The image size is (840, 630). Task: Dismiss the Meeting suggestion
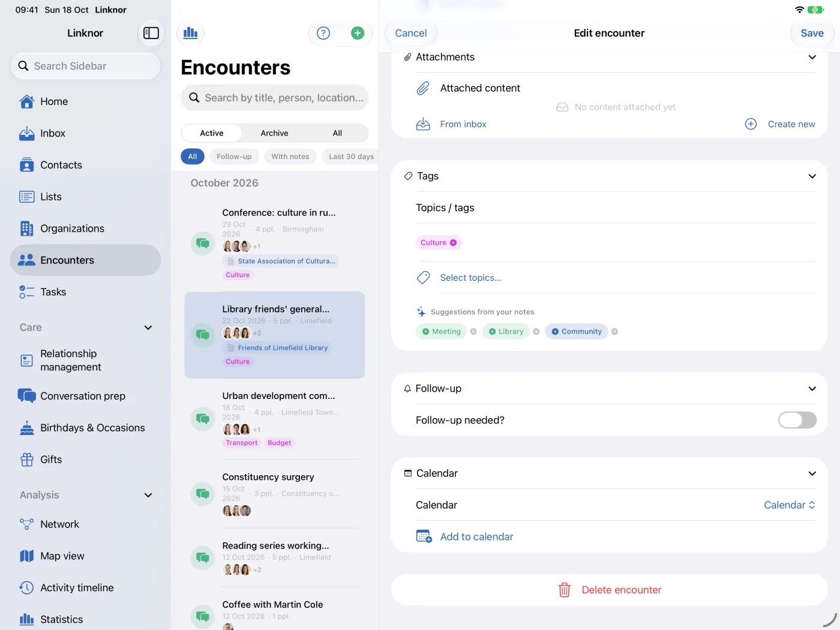pos(473,332)
